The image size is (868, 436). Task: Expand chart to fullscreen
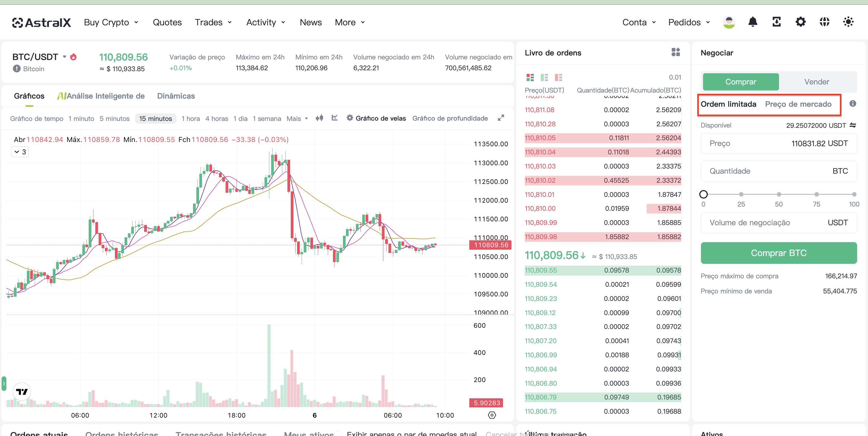click(x=501, y=118)
